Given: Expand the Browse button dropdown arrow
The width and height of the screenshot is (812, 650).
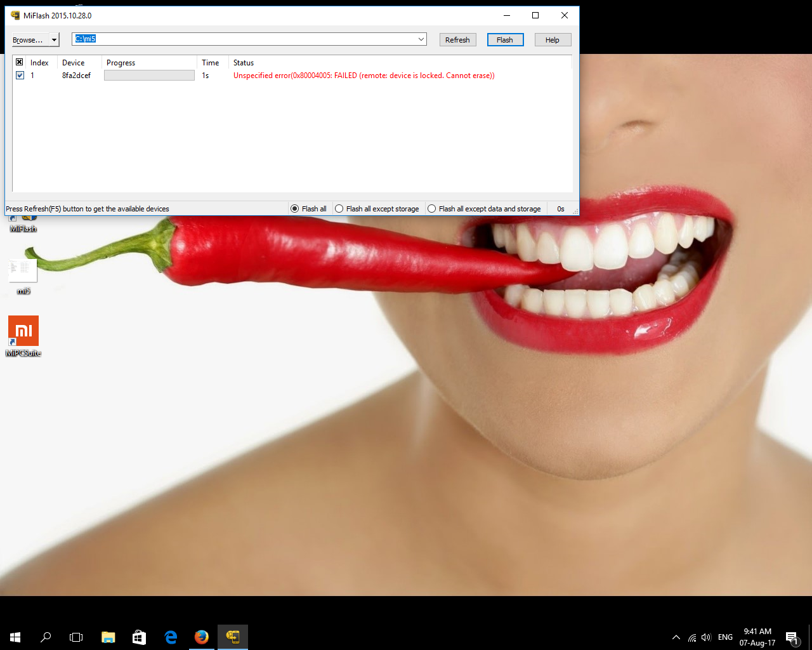Looking at the screenshot, I should 55,40.
